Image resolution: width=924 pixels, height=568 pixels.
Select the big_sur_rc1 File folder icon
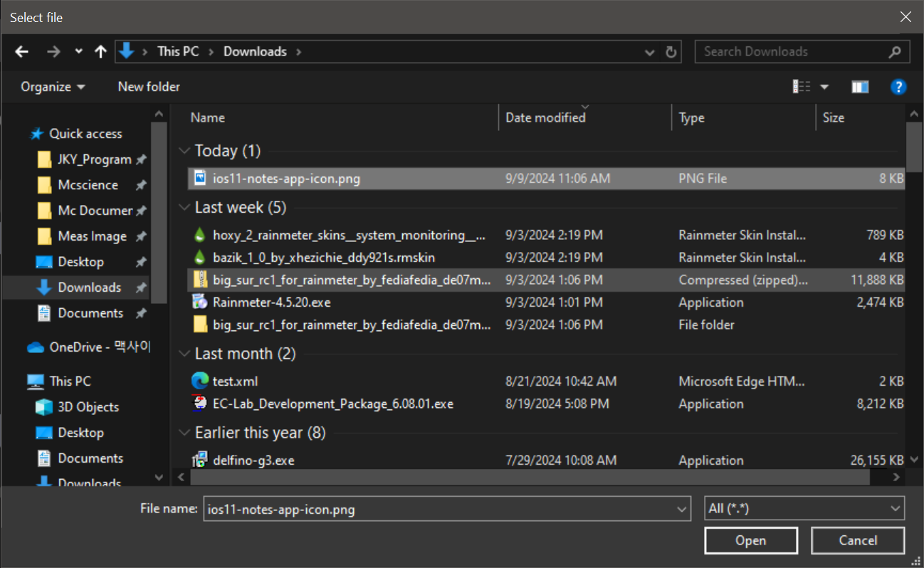(200, 325)
